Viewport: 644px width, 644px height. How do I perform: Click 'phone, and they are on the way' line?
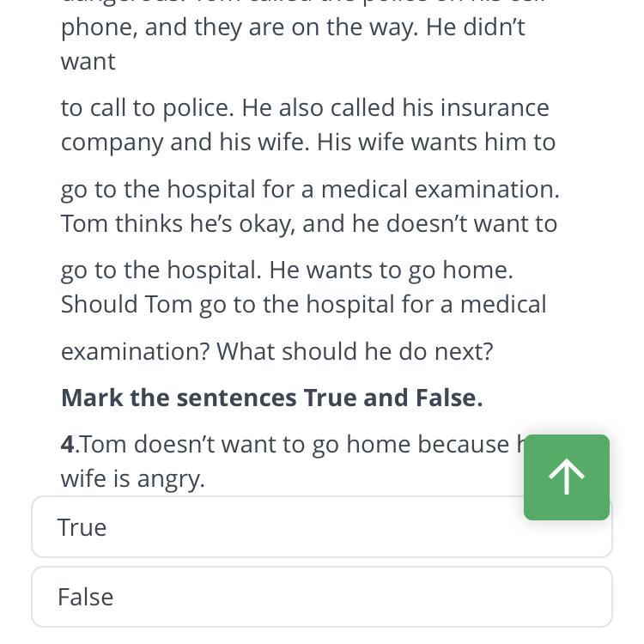click(x=240, y=27)
